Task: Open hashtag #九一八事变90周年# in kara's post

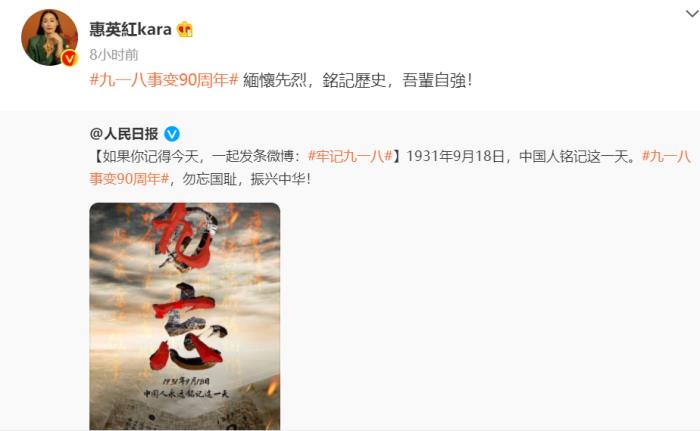Action: coord(164,80)
